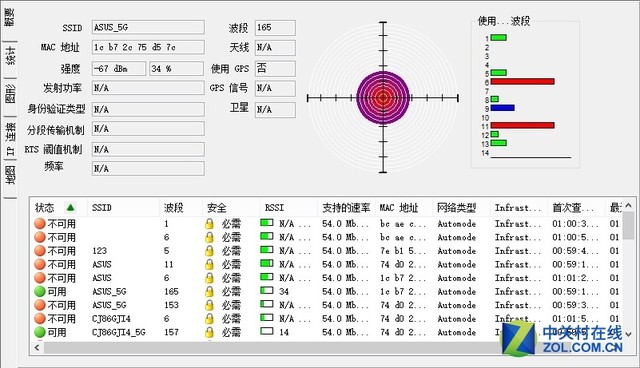
Task: Click the horizontal scrollbar left arrow
Action: [x=37, y=348]
